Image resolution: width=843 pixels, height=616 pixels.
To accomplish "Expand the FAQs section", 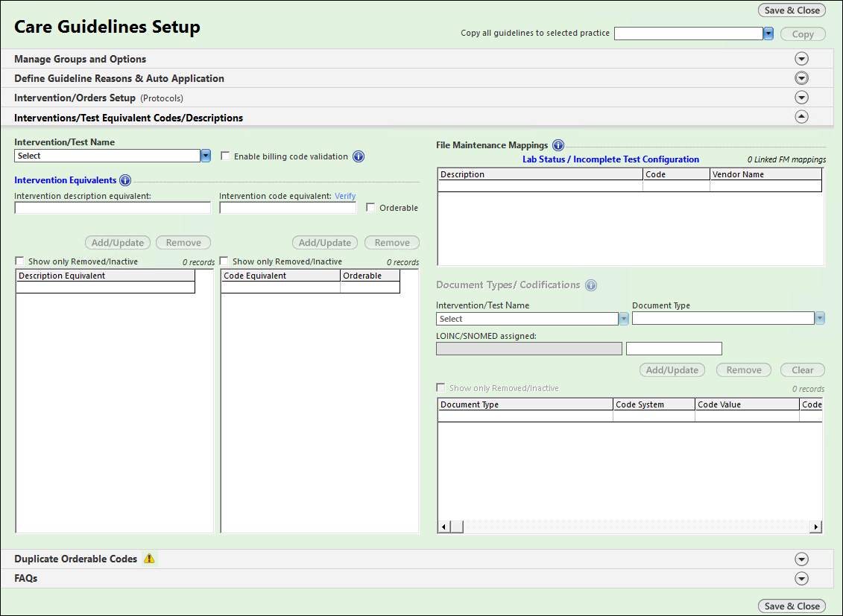I will 801,579.
